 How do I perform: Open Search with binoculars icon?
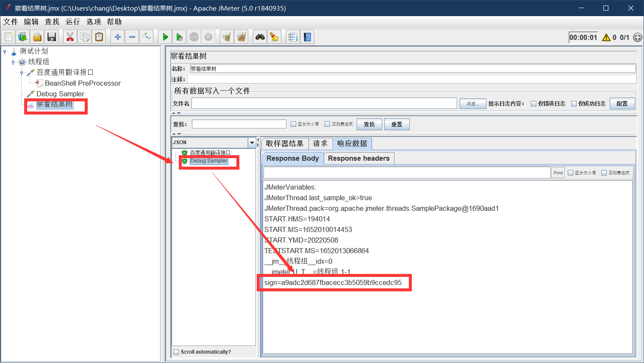[x=260, y=37]
